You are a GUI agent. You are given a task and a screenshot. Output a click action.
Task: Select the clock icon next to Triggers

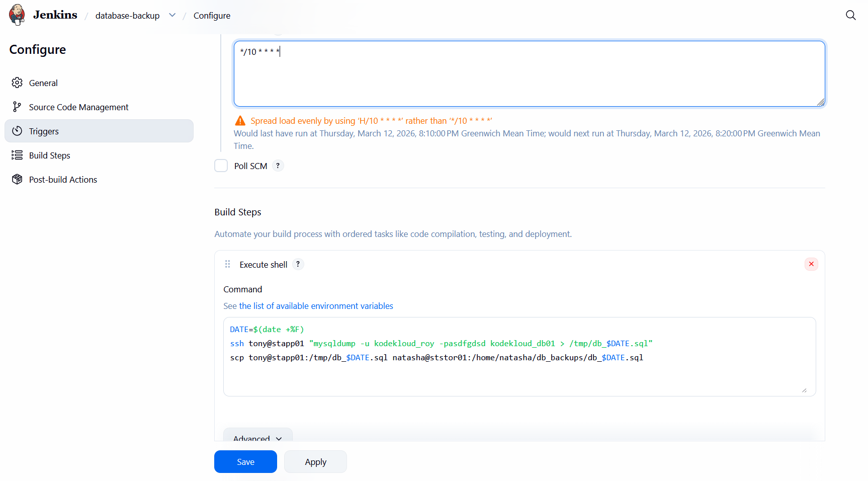[18, 131]
